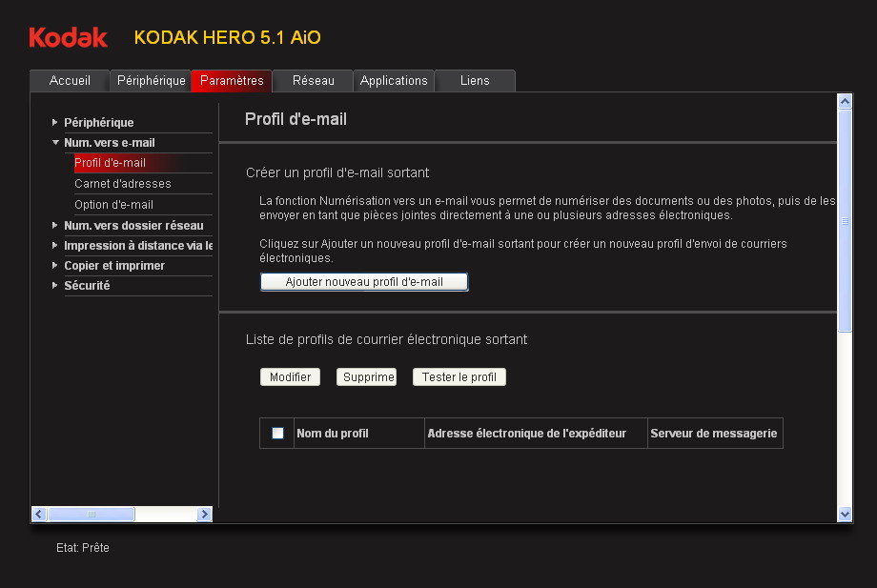Click the right arrow of sidebar scrollbar
The height and width of the screenshot is (588, 877).
click(204, 514)
